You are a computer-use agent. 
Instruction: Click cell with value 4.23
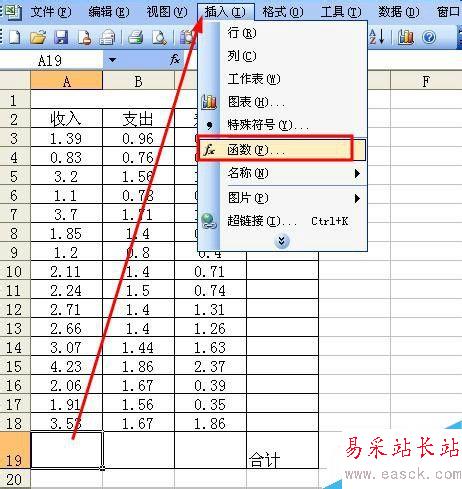click(x=66, y=366)
